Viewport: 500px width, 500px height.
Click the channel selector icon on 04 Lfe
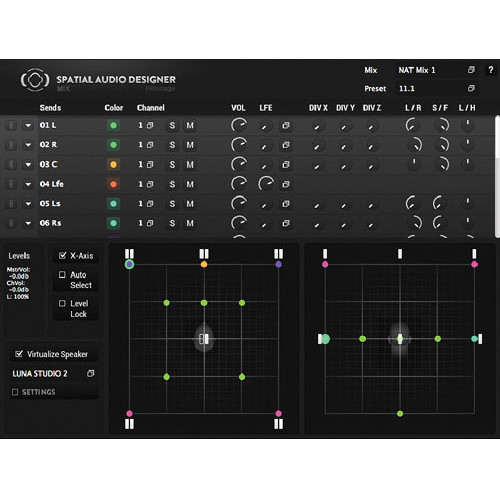tap(150, 184)
